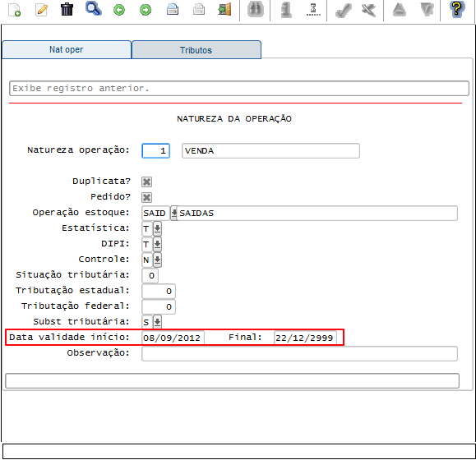The image size is (476, 460).
Task: Click the trash delete icon
Action: (x=67, y=9)
